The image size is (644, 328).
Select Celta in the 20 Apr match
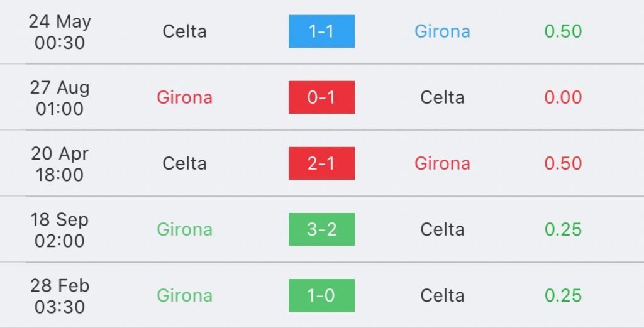[184, 163]
